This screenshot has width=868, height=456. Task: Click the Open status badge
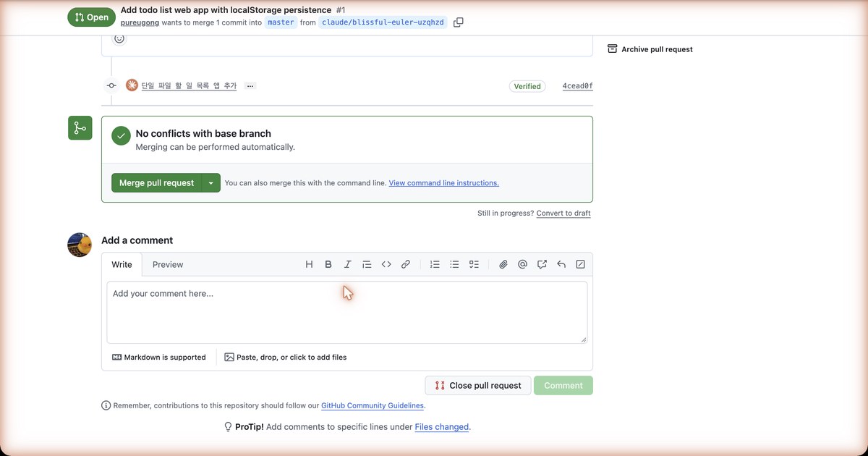[91, 17]
